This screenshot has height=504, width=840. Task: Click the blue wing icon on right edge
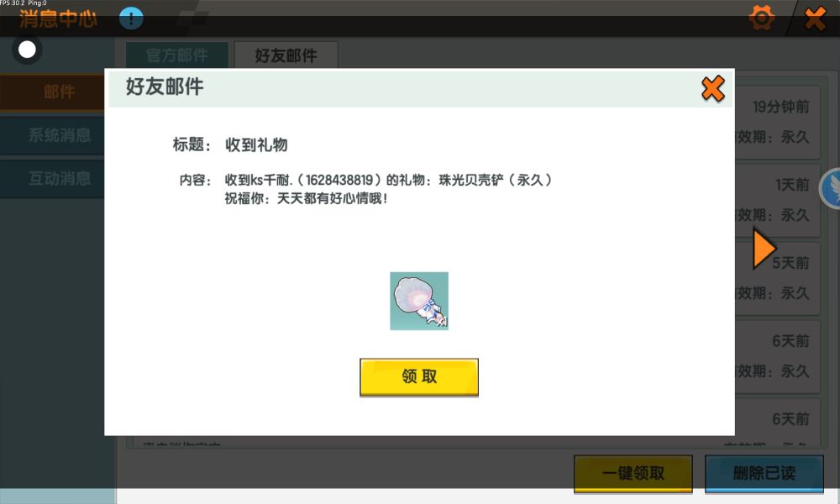tap(831, 188)
